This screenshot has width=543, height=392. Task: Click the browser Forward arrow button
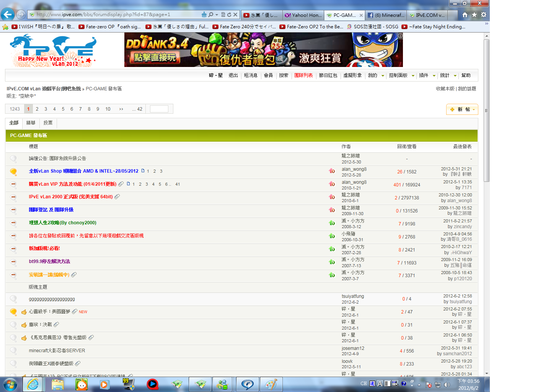coord(21,15)
